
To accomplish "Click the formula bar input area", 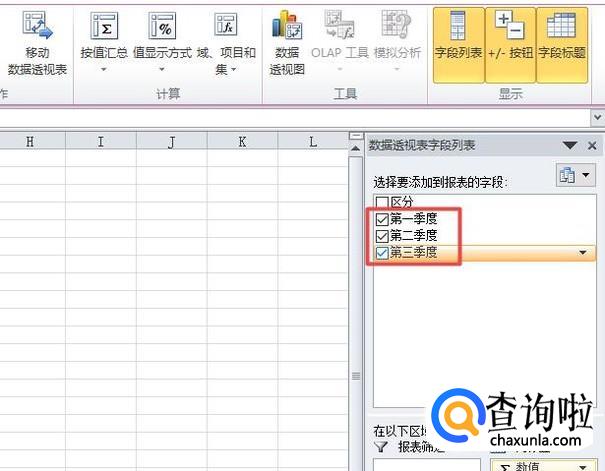I will coord(295,118).
